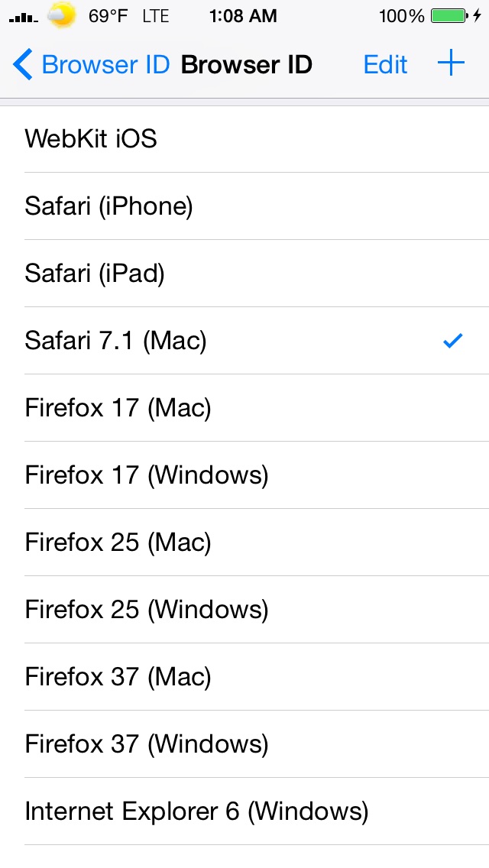The width and height of the screenshot is (489, 868).
Task: Choose Internet Explorer 6 (Windows)
Action: 244,811
